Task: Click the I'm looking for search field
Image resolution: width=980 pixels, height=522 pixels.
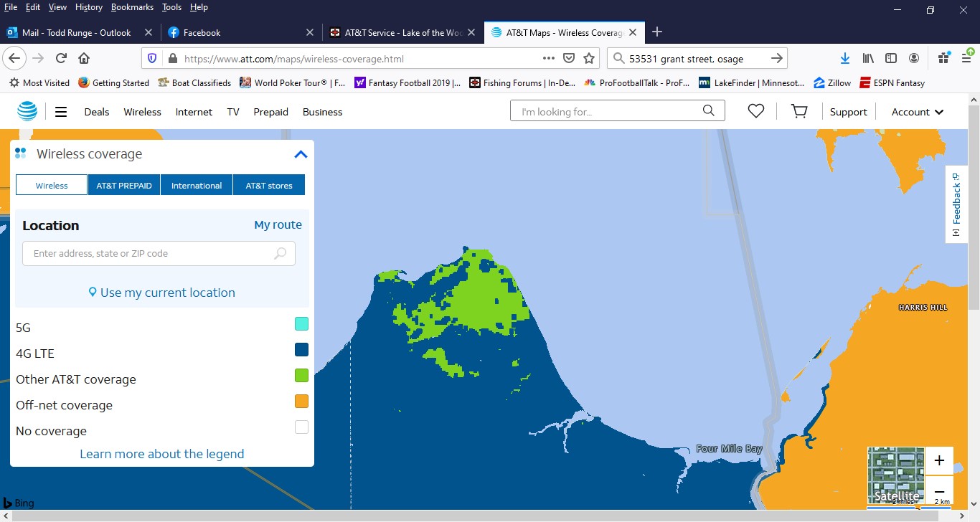Action: 617,111
